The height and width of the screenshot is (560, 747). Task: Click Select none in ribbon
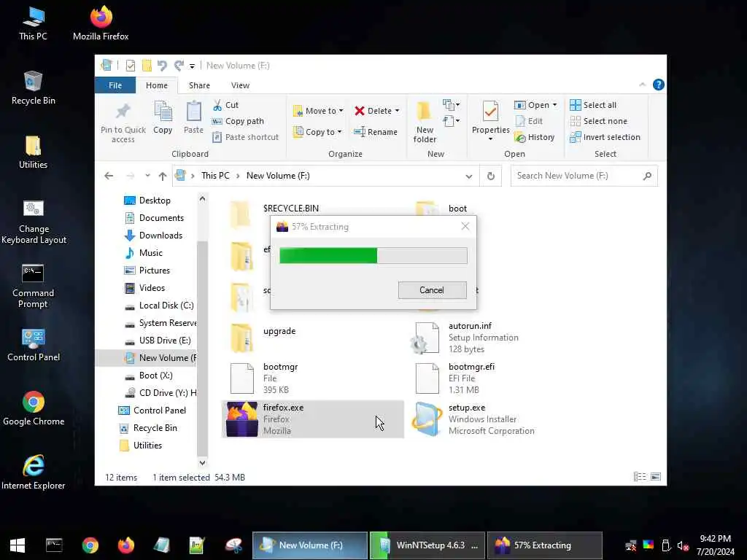pyautogui.click(x=598, y=121)
